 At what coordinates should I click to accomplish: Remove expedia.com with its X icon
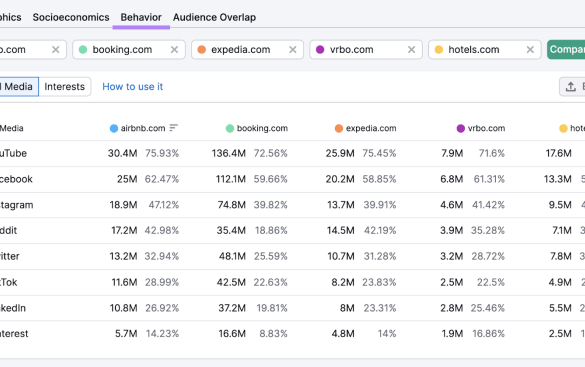(x=293, y=50)
